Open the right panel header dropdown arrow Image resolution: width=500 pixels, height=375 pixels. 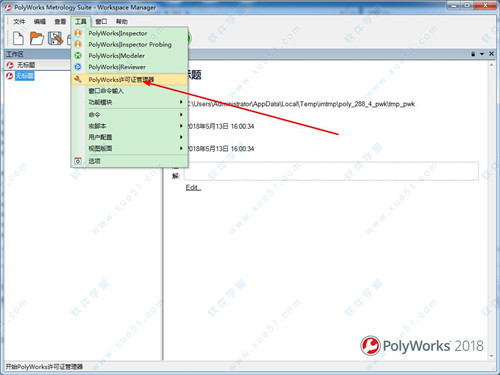tap(482, 54)
